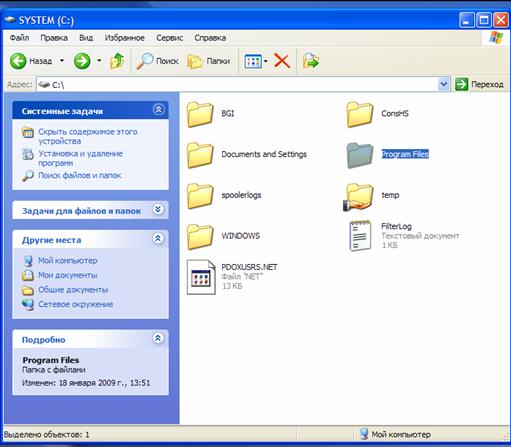Click the drive icon in the address bar
The height and width of the screenshot is (447, 511).
point(44,85)
